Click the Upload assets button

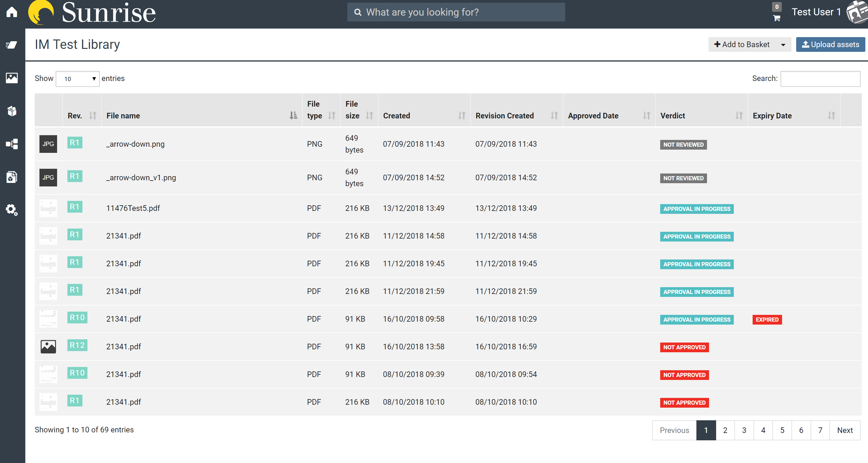point(830,44)
